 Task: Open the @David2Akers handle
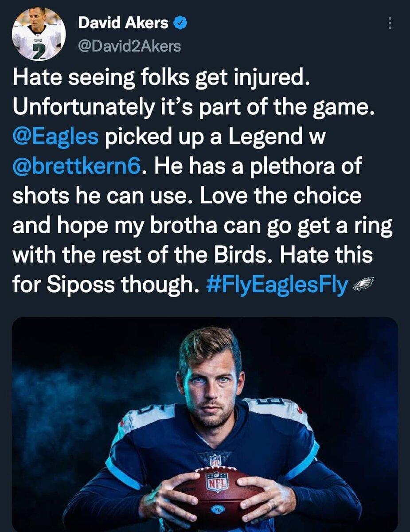click(129, 46)
